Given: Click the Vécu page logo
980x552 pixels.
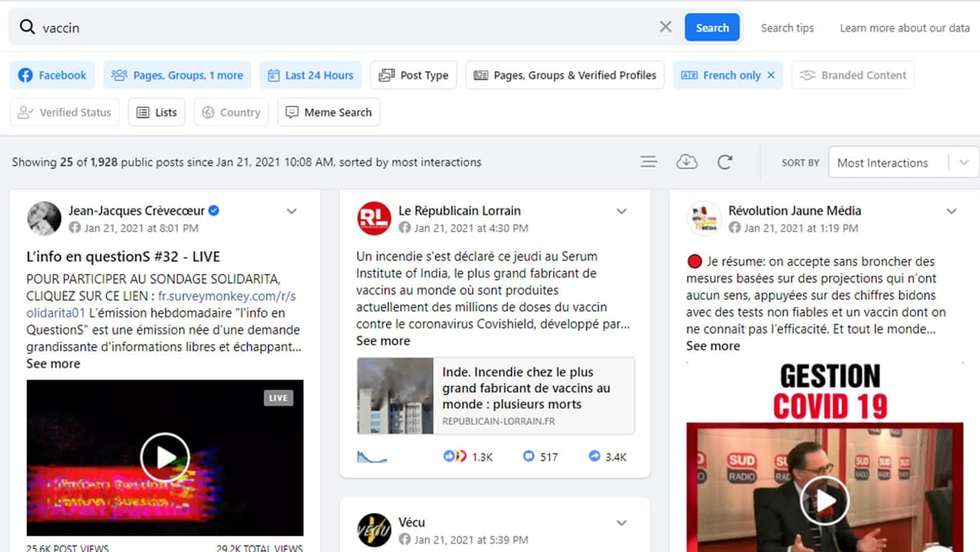Looking at the screenshot, I should point(374,530).
